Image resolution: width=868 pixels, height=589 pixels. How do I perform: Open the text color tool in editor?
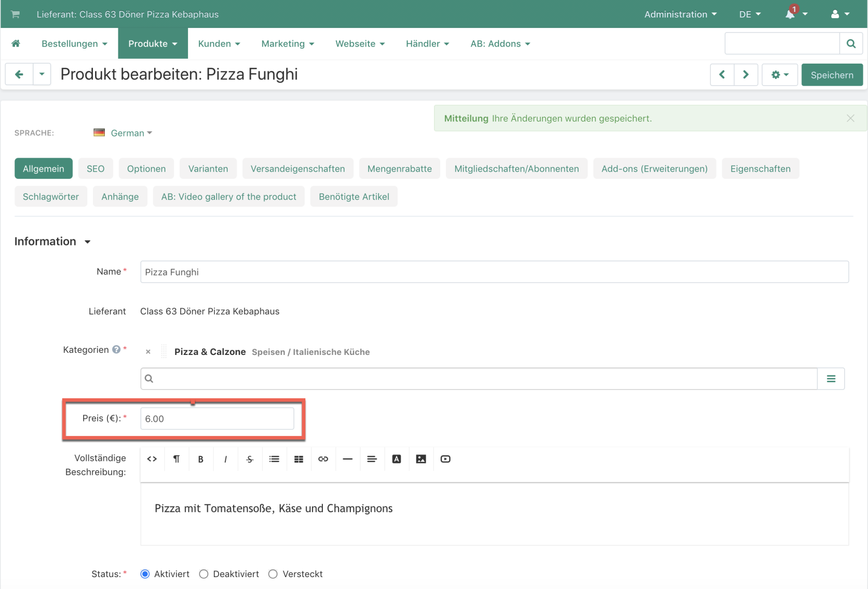(x=396, y=459)
